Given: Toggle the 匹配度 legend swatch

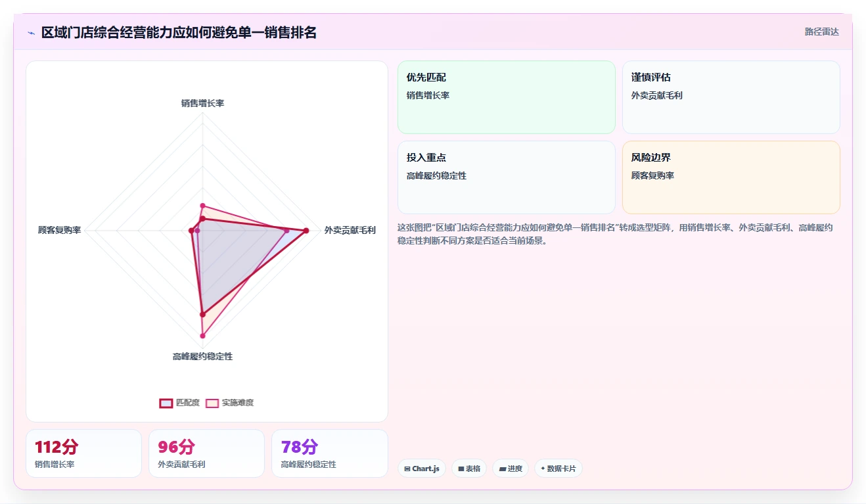Looking at the screenshot, I should [166, 403].
